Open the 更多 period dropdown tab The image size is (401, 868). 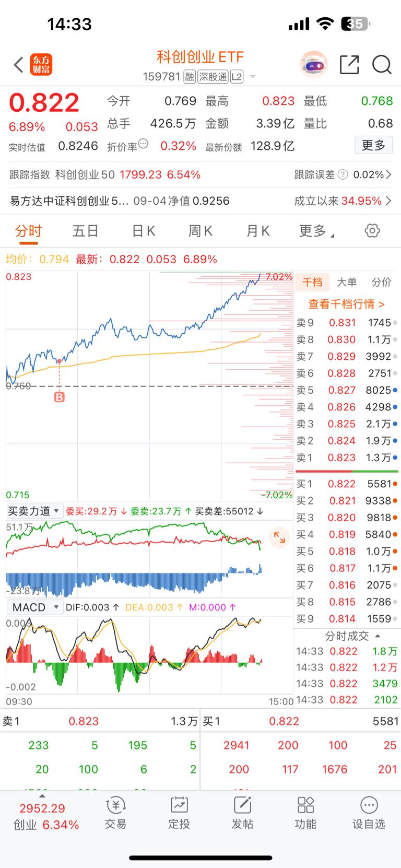316,231
